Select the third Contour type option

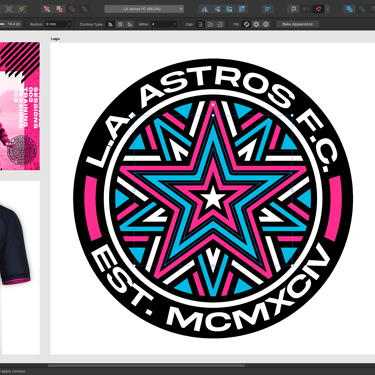130,24
